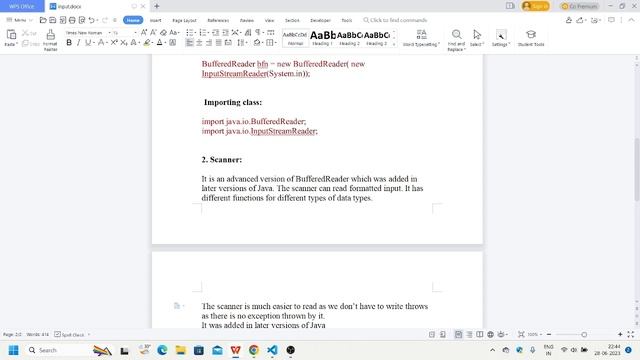Toggle align left paragraph

click(189, 42)
